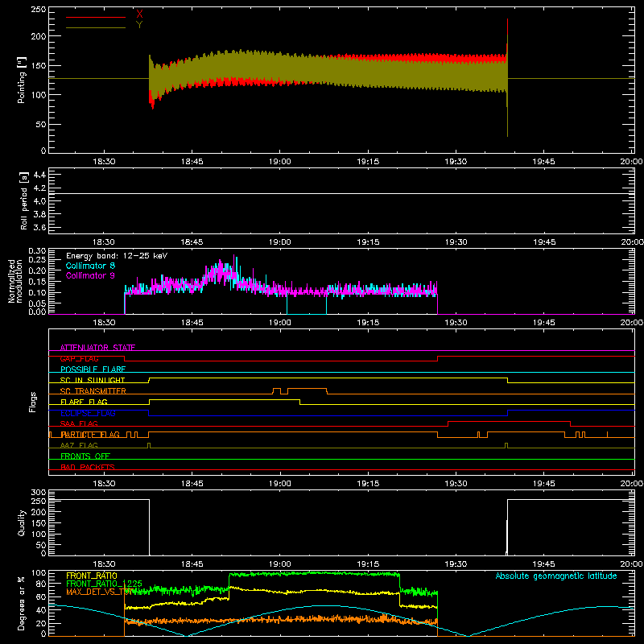Select the BAD_PACKETS flag label

tap(88, 467)
